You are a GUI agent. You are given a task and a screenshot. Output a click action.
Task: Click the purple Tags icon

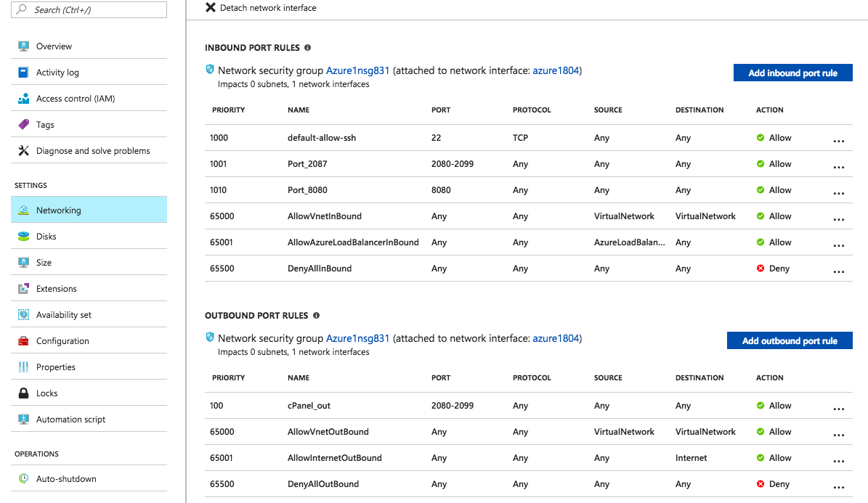(x=23, y=125)
